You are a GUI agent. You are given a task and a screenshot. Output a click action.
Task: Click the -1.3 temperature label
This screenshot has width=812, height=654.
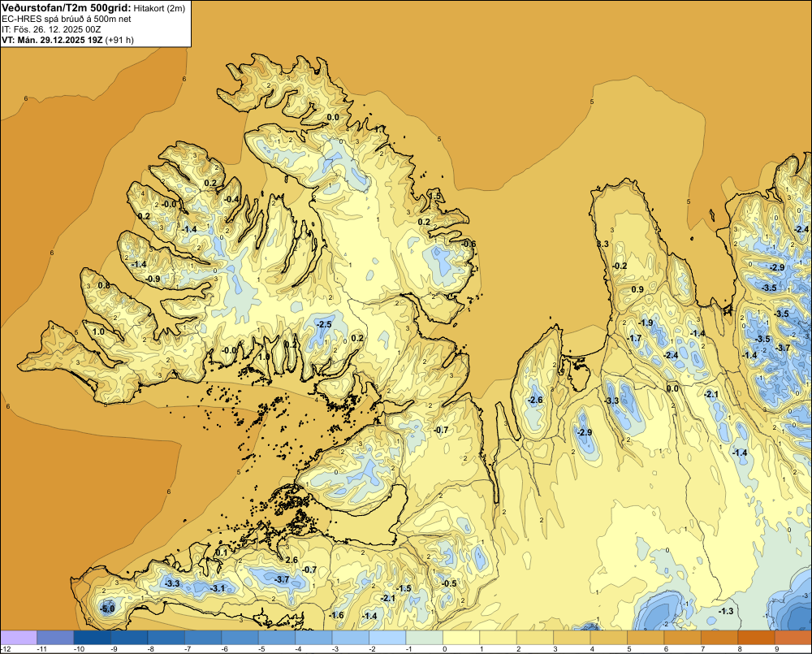click(x=726, y=611)
